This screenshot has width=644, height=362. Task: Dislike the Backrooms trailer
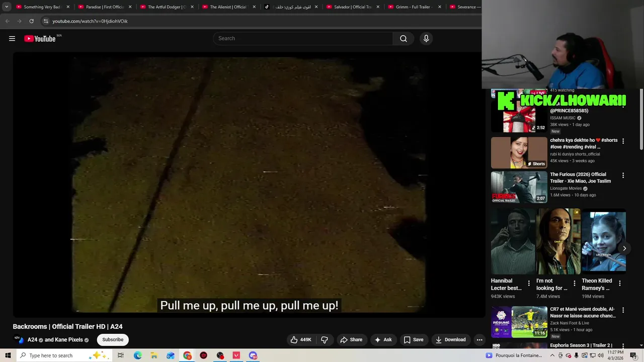click(x=325, y=340)
